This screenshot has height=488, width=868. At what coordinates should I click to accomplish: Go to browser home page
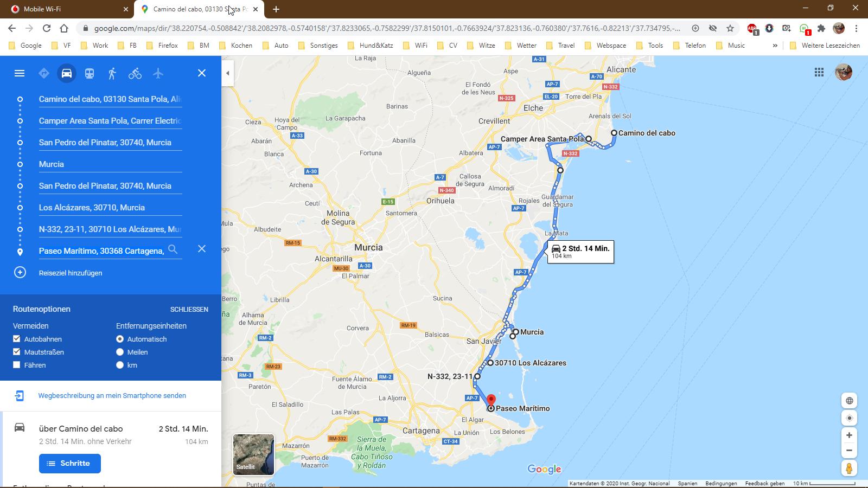(64, 28)
